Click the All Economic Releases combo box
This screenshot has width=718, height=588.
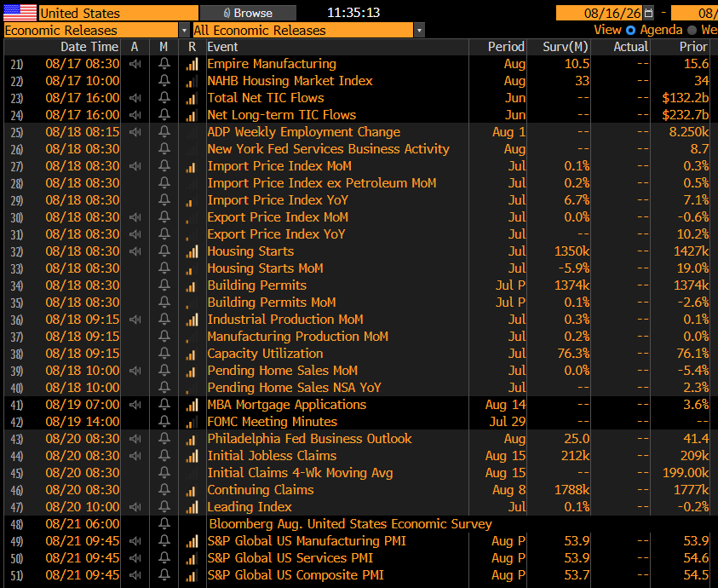(303, 30)
